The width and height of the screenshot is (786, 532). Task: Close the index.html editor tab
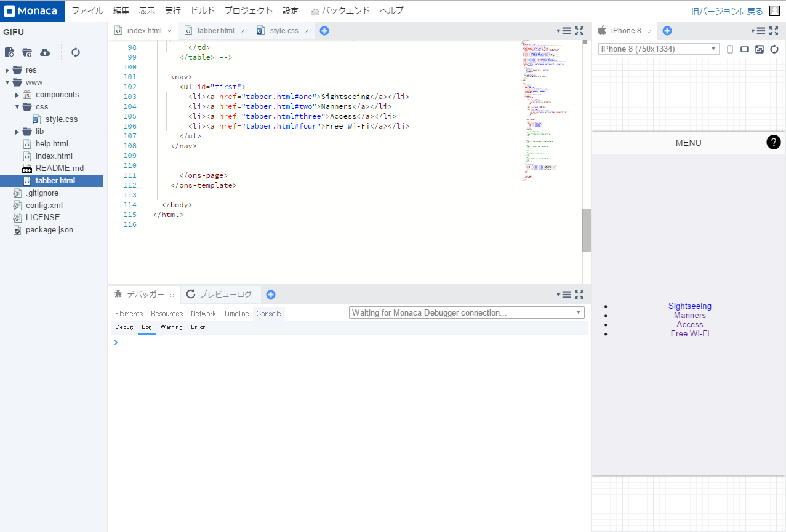coord(169,31)
